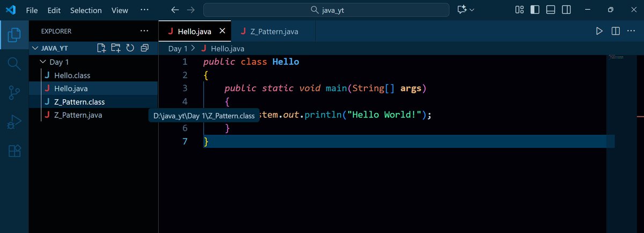644x233 pixels.
Task: Open the Copilot chat icon
Action: tap(462, 10)
